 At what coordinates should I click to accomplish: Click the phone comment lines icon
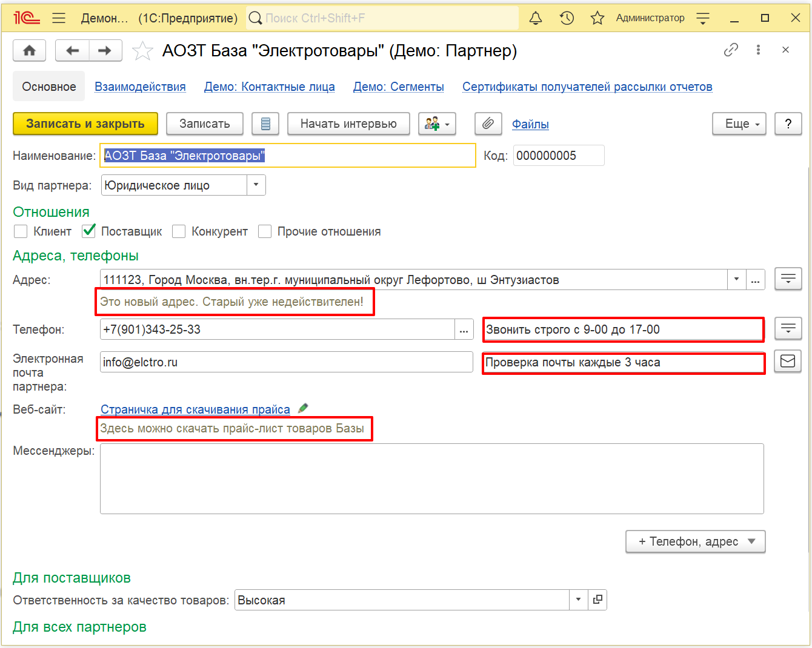coord(788,328)
